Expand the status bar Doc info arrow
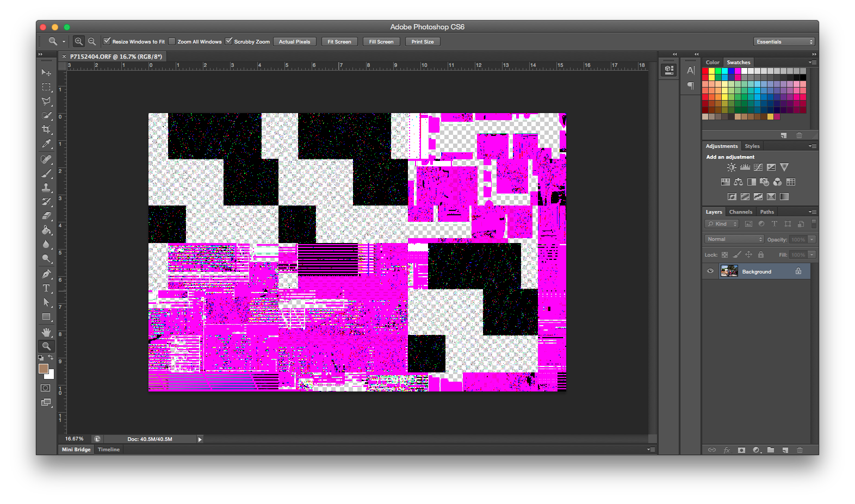 click(x=200, y=439)
